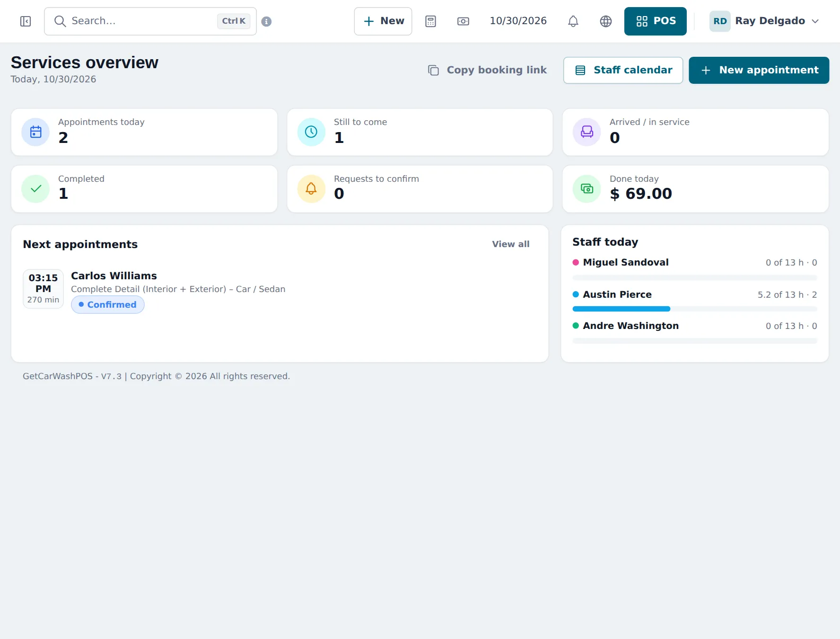Screen dimensions: 840x639
Task: Open the POS screen
Action: pyautogui.click(x=656, y=21)
